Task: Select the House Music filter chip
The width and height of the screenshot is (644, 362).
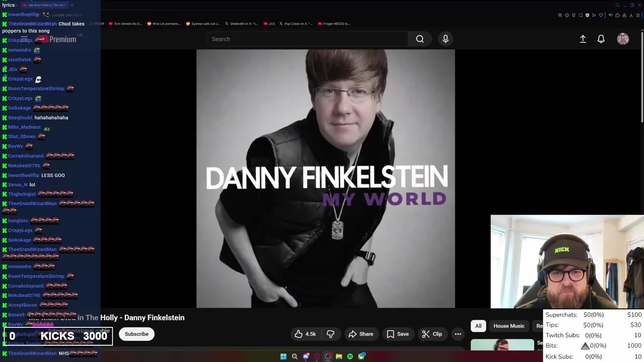Action: (509, 326)
